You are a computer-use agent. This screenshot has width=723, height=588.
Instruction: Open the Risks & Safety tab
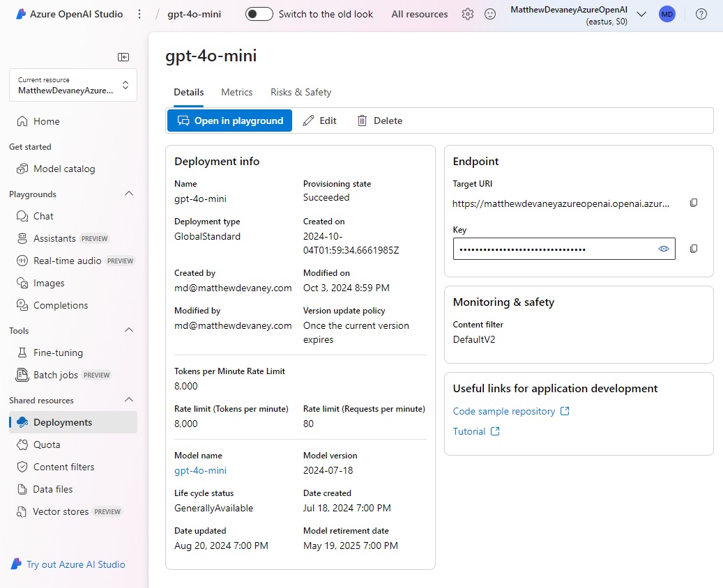tap(300, 91)
